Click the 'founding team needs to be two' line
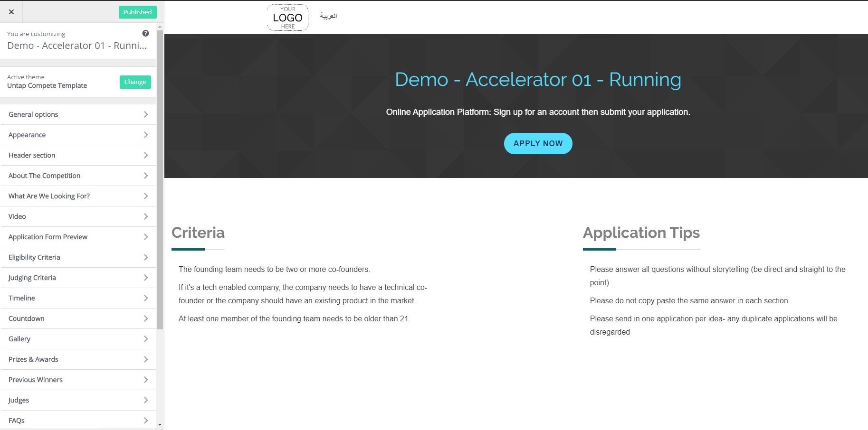The height and width of the screenshot is (430, 868). 274,269
